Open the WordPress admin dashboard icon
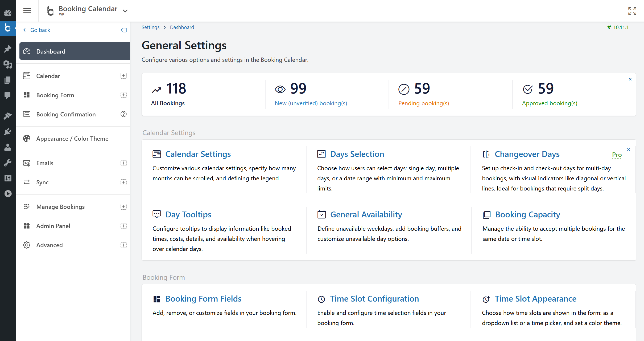 pyautogui.click(x=8, y=13)
